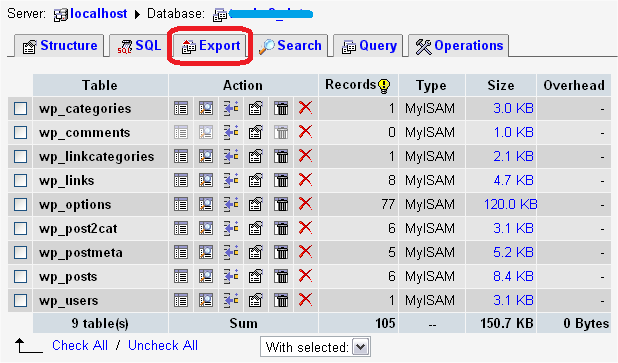
Task: Tick the wp_comments checkbox
Action: click(x=20, y=132)
